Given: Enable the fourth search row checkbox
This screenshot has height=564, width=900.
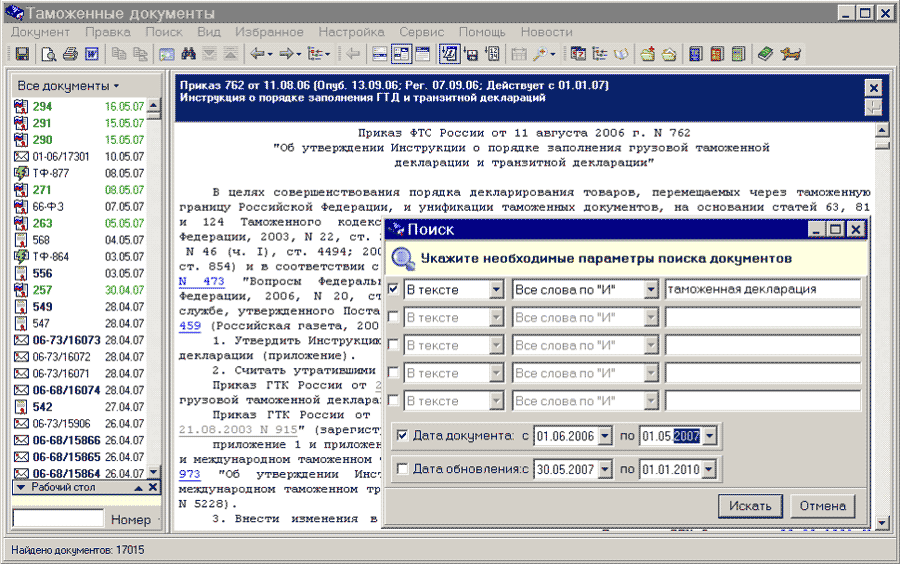Looking at the screenshot, I should (394, 372).
